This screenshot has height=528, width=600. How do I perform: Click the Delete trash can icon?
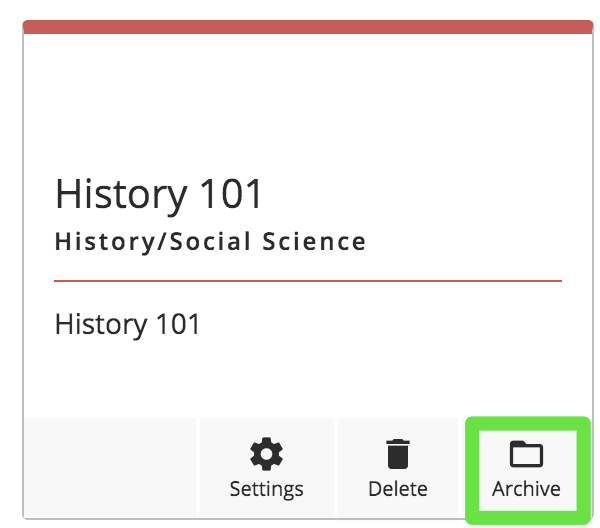tap(398, 455)
